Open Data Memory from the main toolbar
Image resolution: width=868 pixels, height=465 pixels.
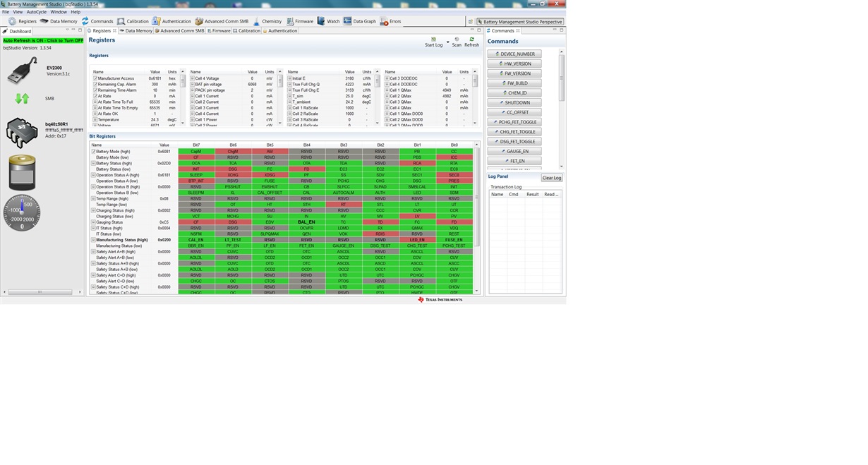pos(59,21)
